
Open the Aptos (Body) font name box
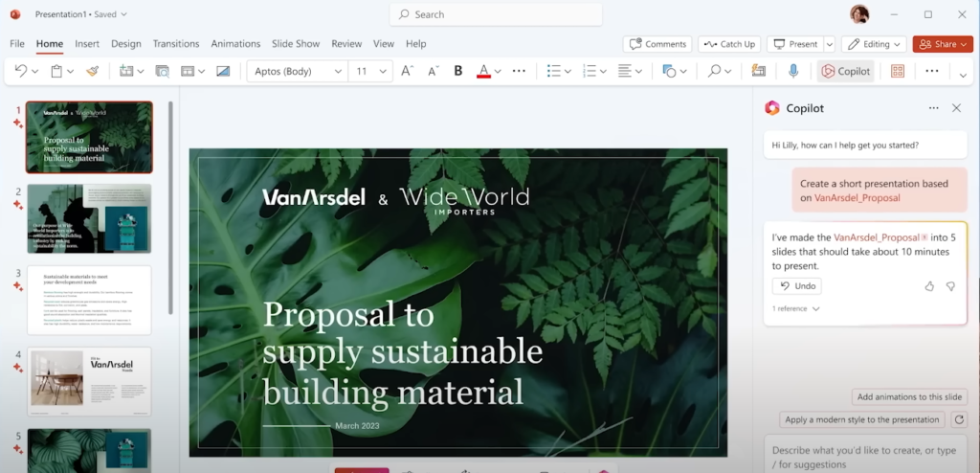tap(298, 71)
